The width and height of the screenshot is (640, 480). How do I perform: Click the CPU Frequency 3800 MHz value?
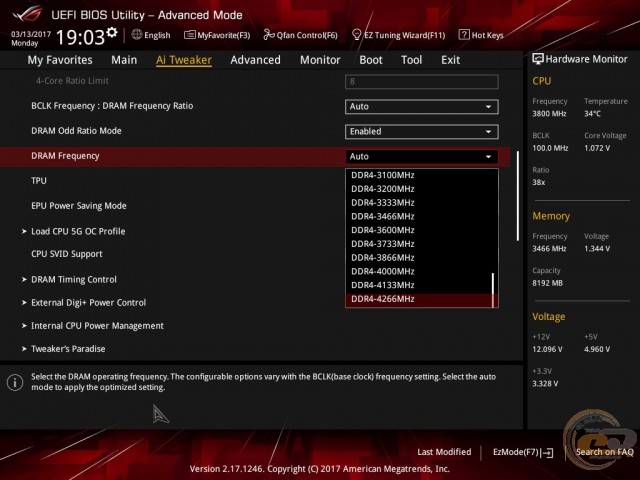549,114
